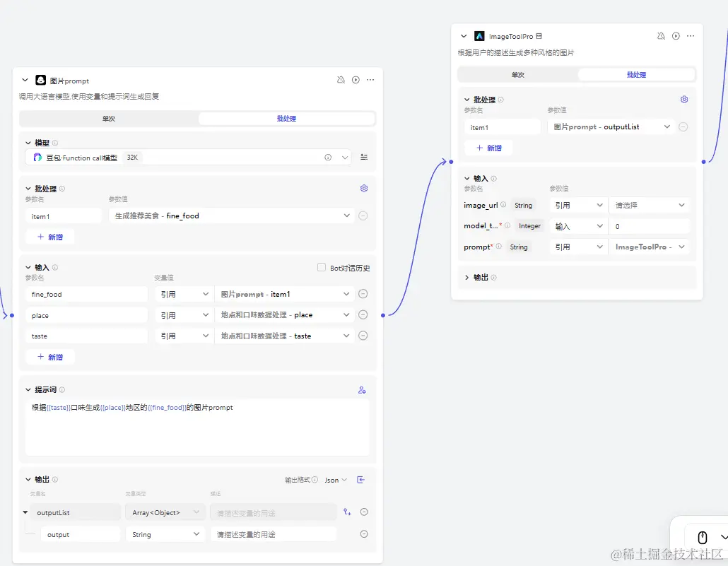Select 批处理 tab in ImageToolPro node
The width and height of the screenshot is (728, 566).
point(636,74)
